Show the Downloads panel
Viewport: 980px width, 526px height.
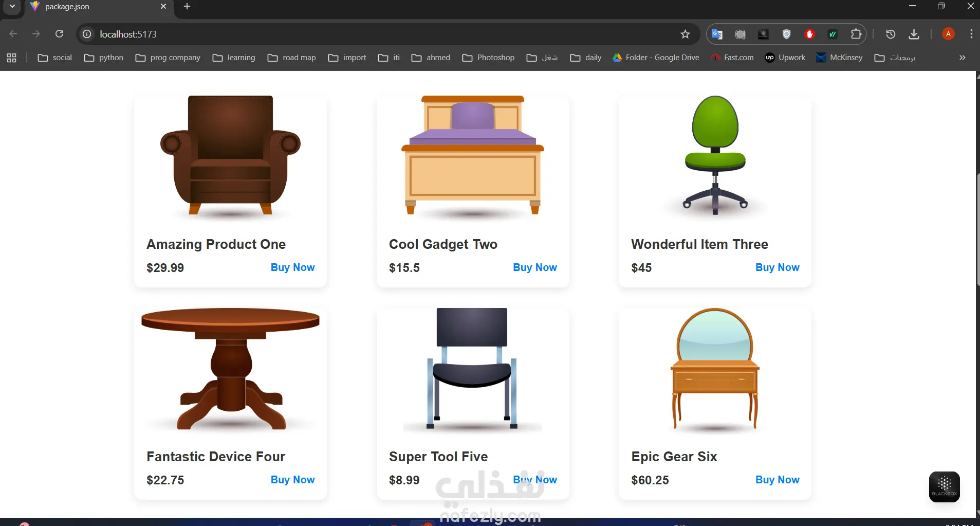(914, 34)
